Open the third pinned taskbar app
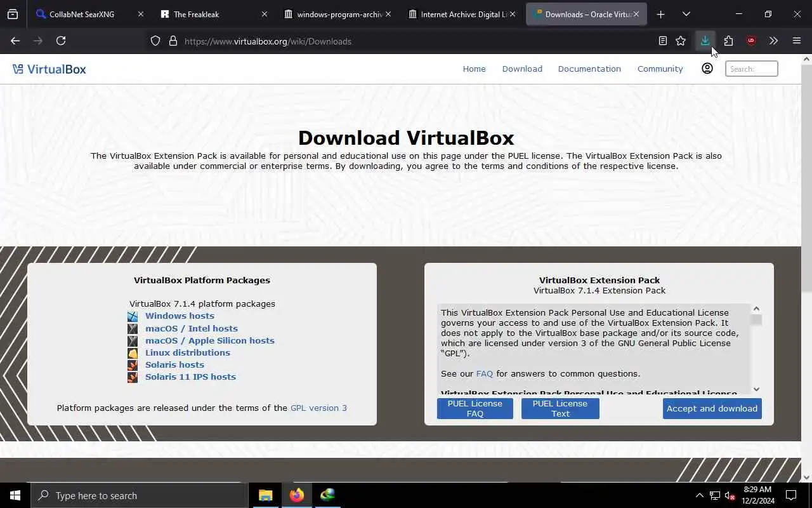This screenshot has width=812, height=508. pos(327,495)
